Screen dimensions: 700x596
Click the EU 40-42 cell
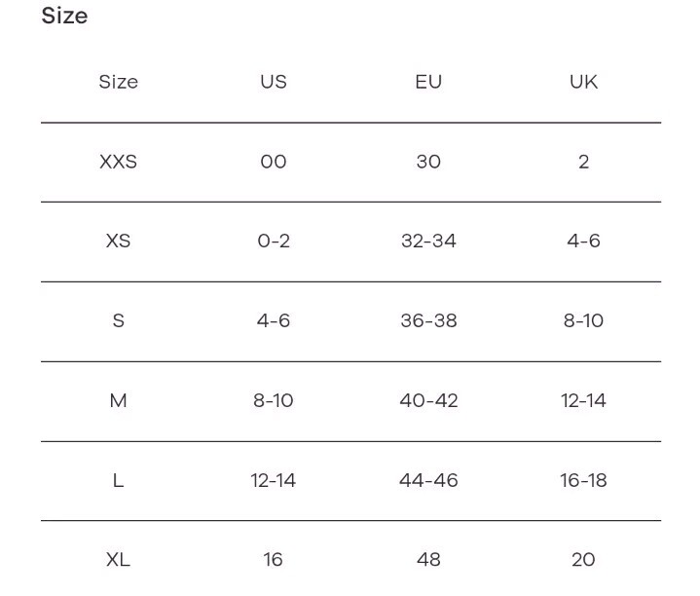(x=428, y=400)
